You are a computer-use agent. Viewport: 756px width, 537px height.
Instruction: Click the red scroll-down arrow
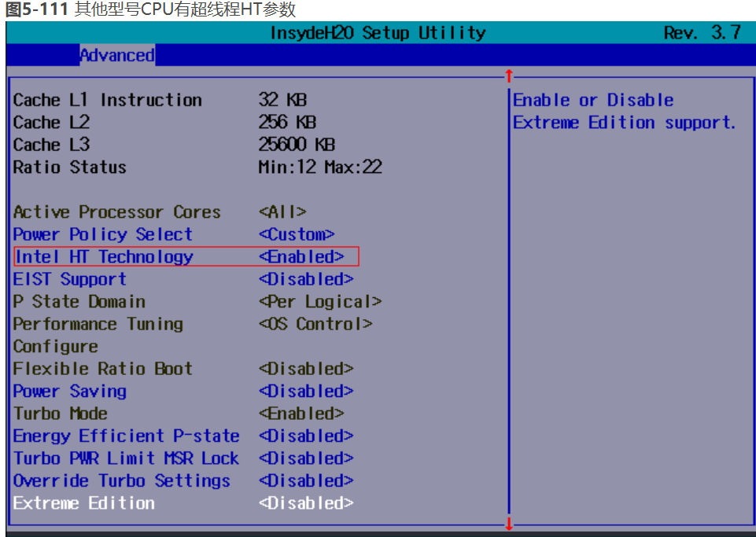click(509, 524)
